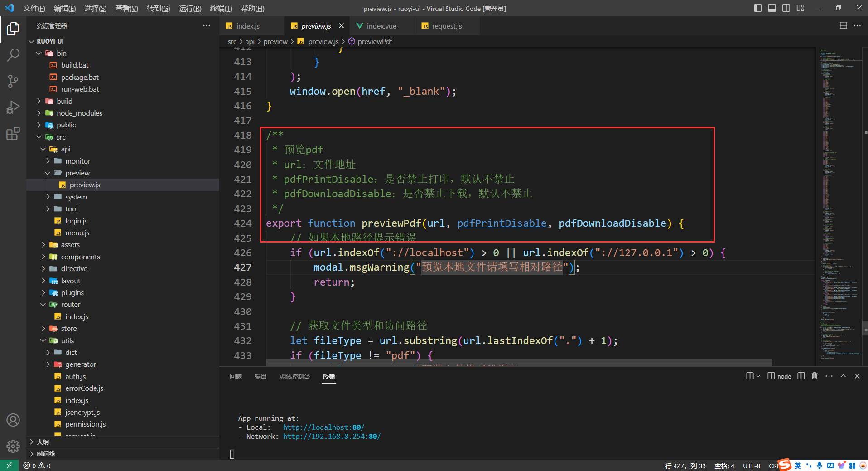Select the node terminal instance

click(x=779, y=376)
